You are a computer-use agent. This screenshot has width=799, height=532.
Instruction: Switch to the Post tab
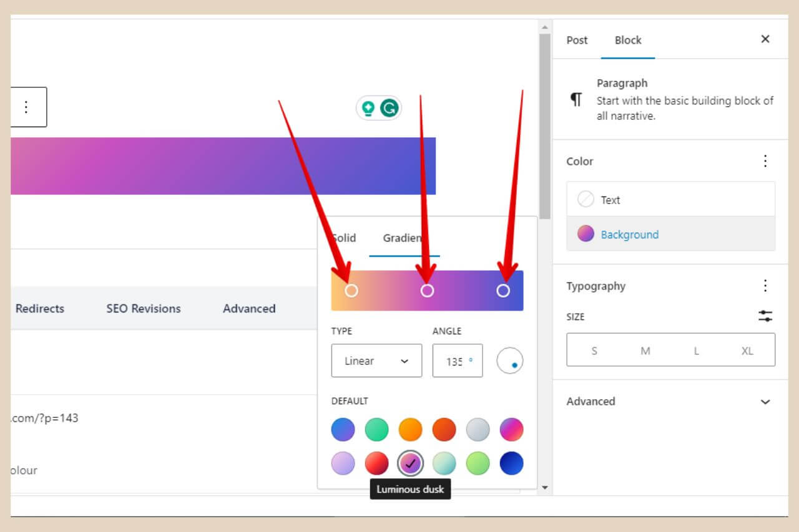tap(577, 40)
